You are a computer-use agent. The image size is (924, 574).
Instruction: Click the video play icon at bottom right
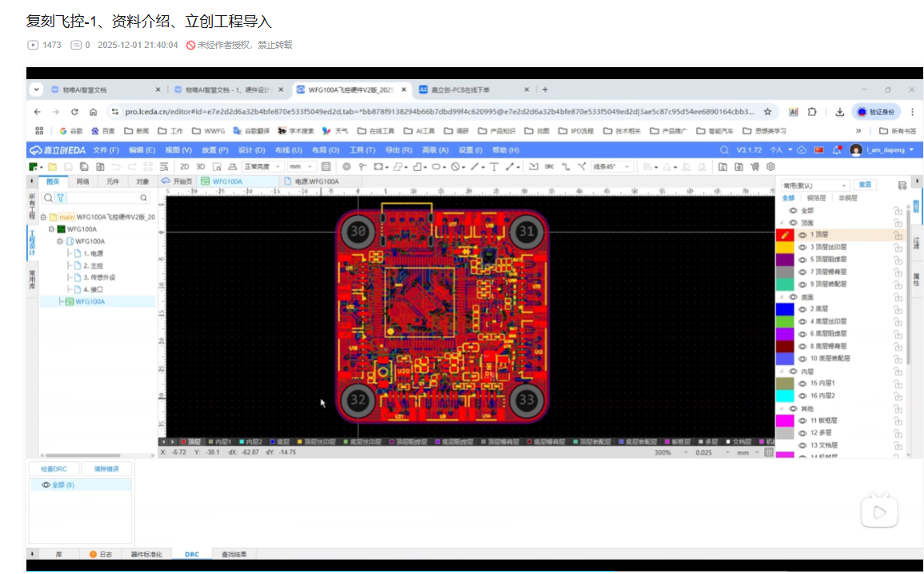pyautogui.click(x=878, y=512)
